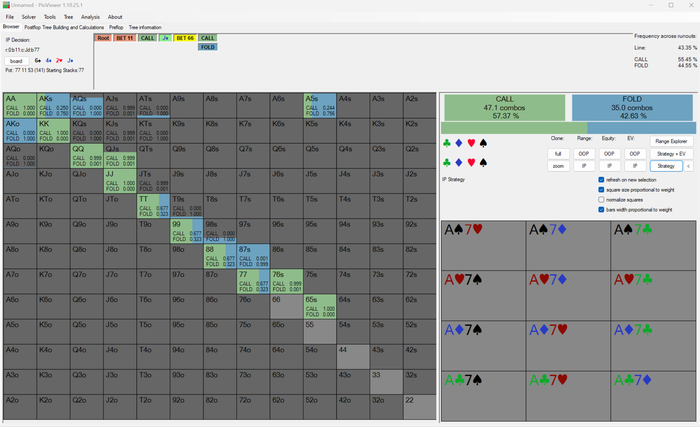Collapse panel with the < button

point(688,166)
